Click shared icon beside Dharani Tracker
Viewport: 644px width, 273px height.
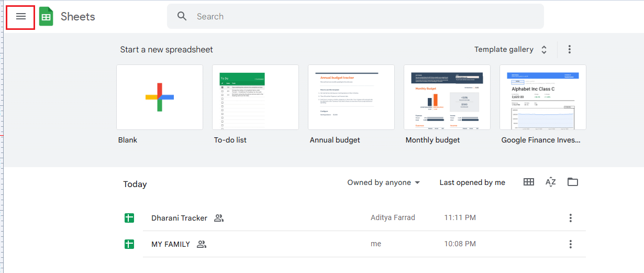click(219, 218)
